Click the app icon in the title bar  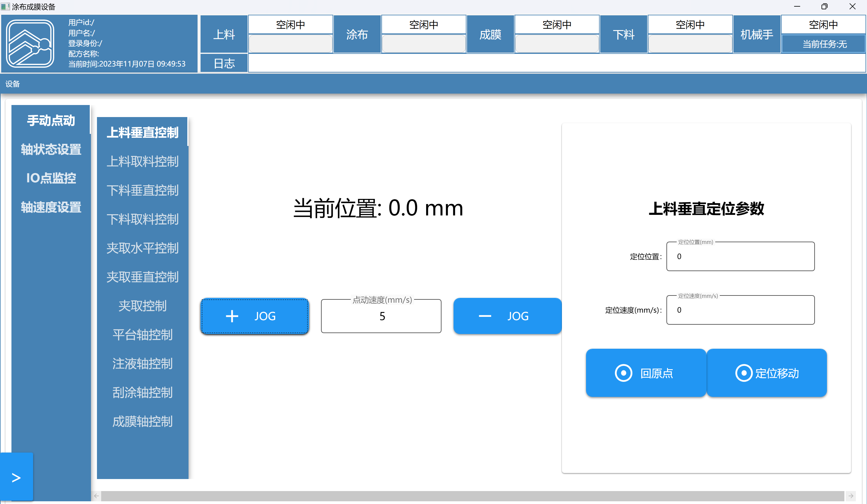coord(5,7)
